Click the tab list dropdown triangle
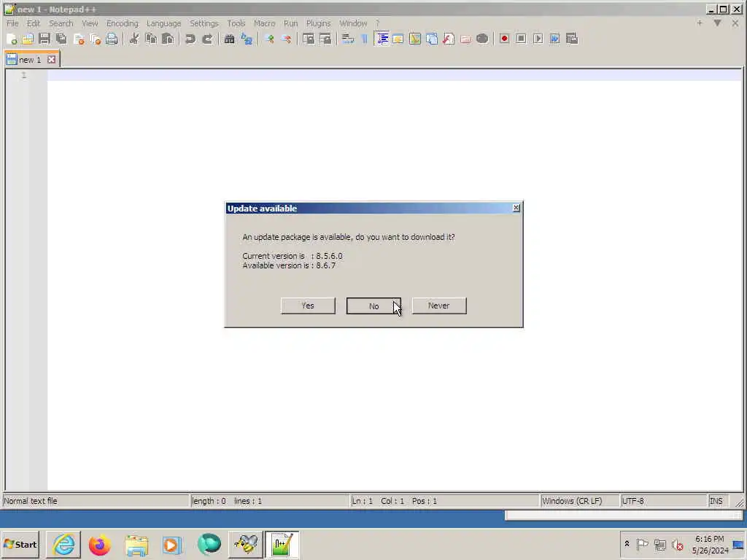747x560 pixels. 717,23
